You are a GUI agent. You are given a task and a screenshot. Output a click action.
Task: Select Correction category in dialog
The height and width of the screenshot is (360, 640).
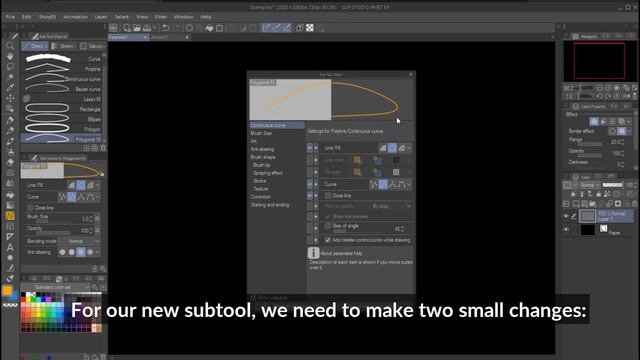pyautogui.click(x=260, y=197)
